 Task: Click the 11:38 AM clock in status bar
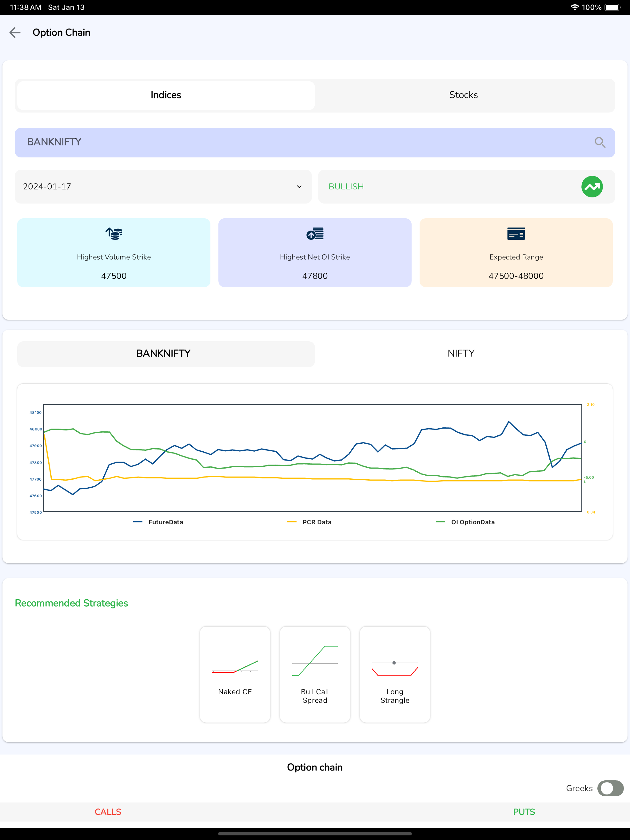(26, 7)
